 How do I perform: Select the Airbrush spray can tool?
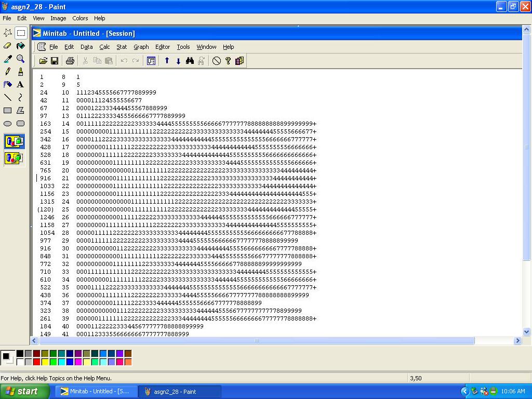(8, 84)
